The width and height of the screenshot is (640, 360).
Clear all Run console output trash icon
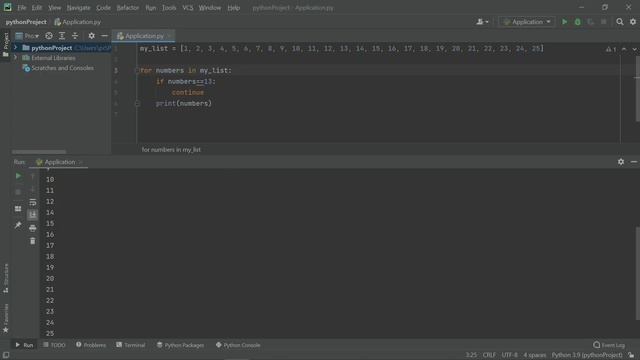(x=33, y=241)
